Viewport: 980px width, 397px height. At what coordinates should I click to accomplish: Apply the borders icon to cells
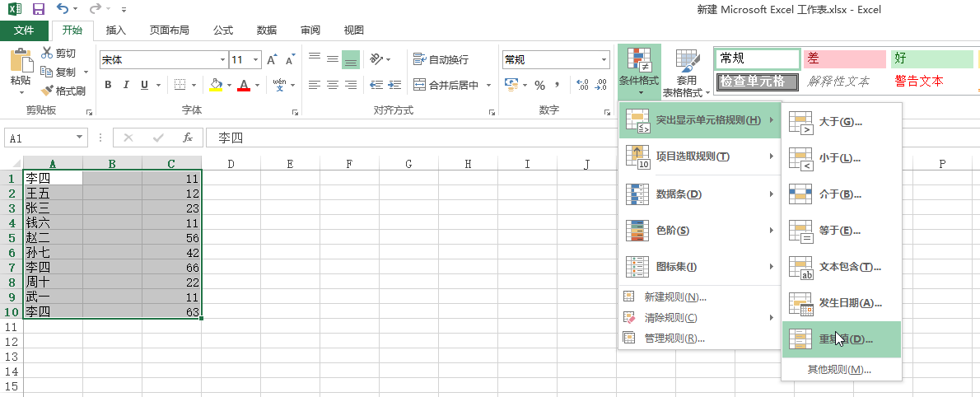(180, 84)
